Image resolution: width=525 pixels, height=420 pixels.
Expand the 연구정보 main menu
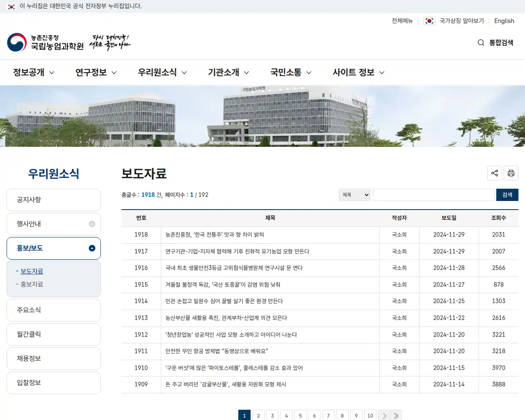96,73
